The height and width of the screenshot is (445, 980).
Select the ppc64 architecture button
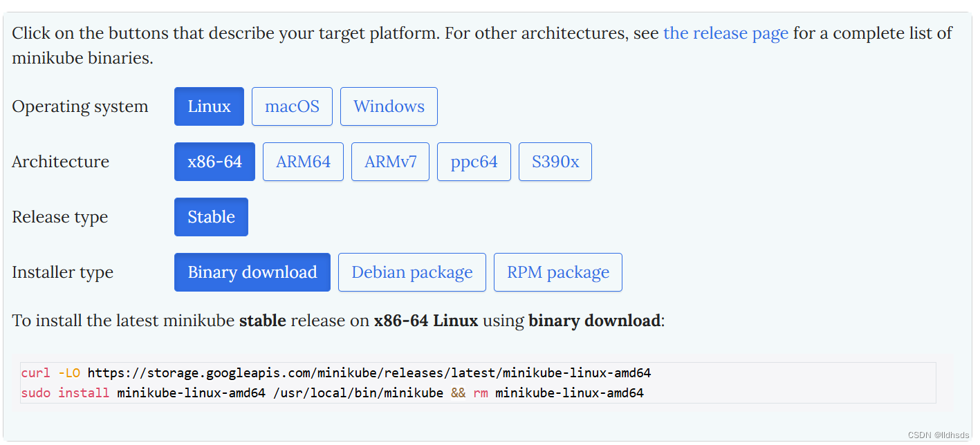pyautogui.click(x=474, y=162)
